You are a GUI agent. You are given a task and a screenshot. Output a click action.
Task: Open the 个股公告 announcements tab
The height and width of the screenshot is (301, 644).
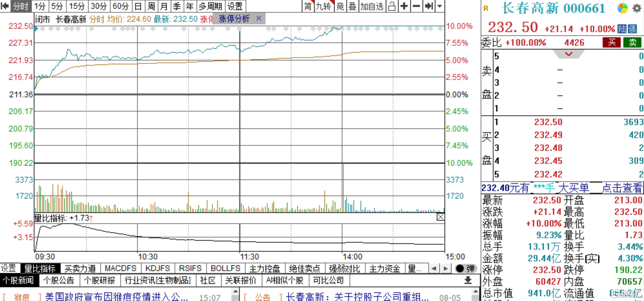[59, 280]
